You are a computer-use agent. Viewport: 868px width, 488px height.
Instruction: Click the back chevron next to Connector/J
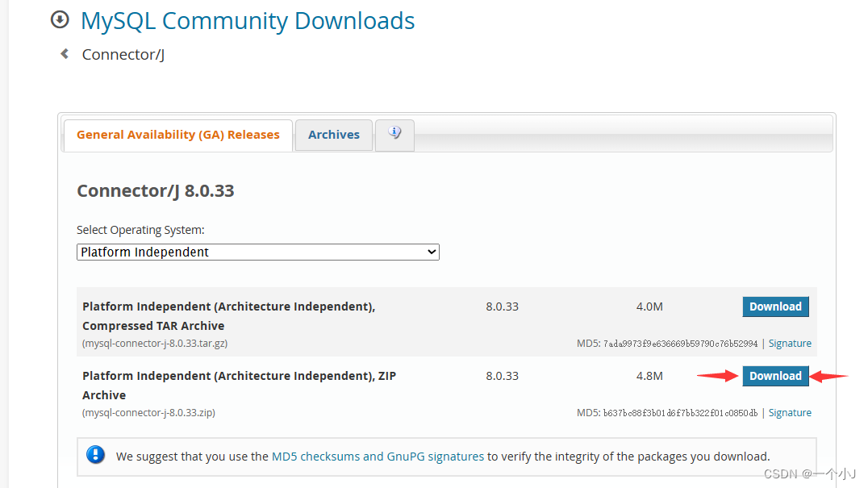point(65,53)
